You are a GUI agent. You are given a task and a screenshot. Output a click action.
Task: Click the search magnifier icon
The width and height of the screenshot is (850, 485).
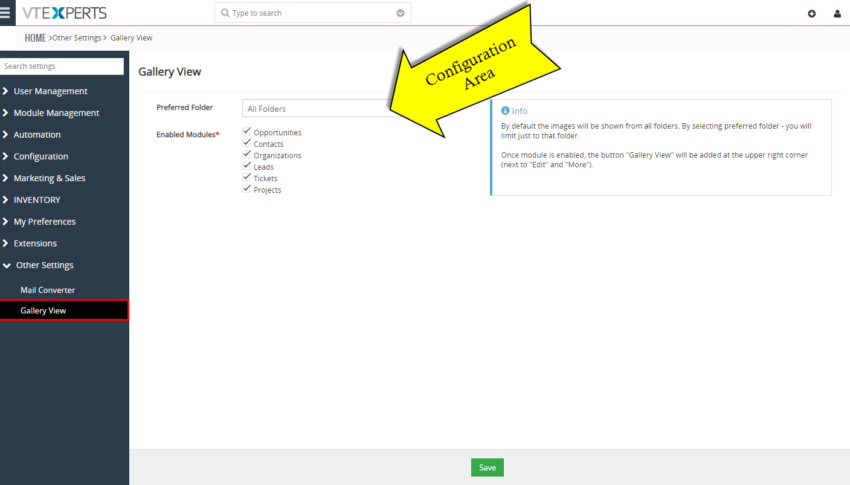225,13
